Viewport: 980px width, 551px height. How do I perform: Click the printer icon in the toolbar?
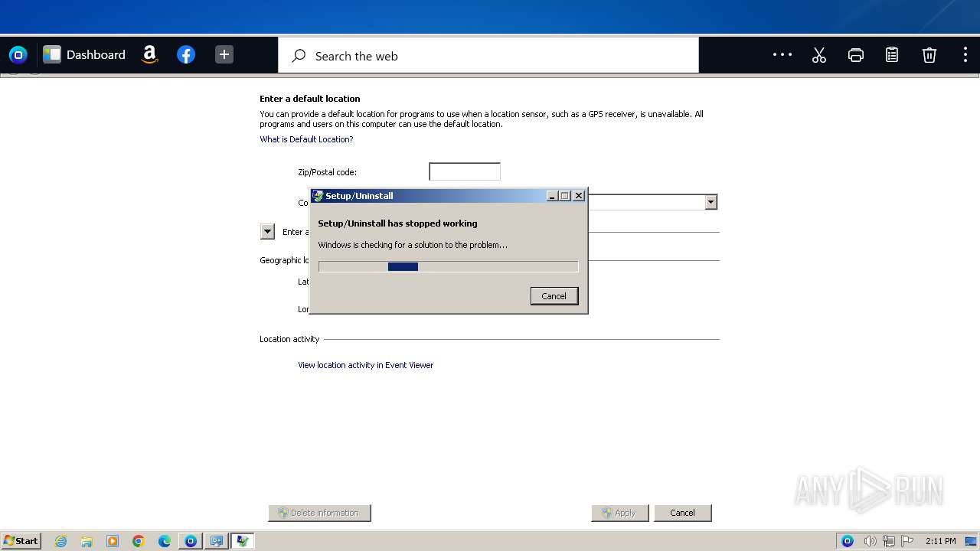856,55
